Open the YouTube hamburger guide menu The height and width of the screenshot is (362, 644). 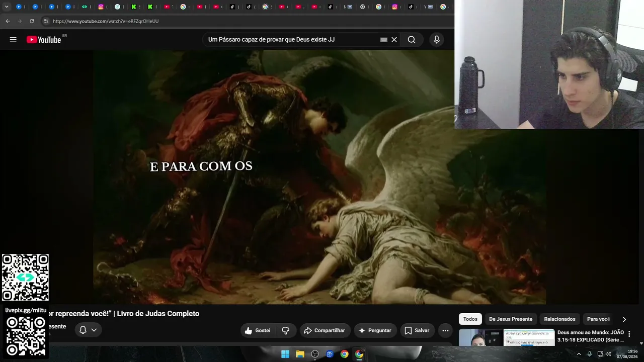[x=13, y=40]
